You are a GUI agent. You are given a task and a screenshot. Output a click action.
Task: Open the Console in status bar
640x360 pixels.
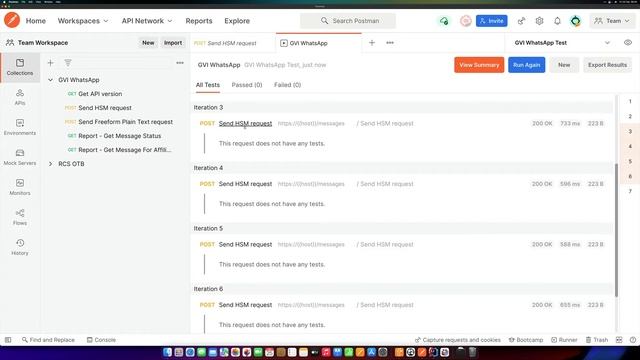[x=101, y=340]
